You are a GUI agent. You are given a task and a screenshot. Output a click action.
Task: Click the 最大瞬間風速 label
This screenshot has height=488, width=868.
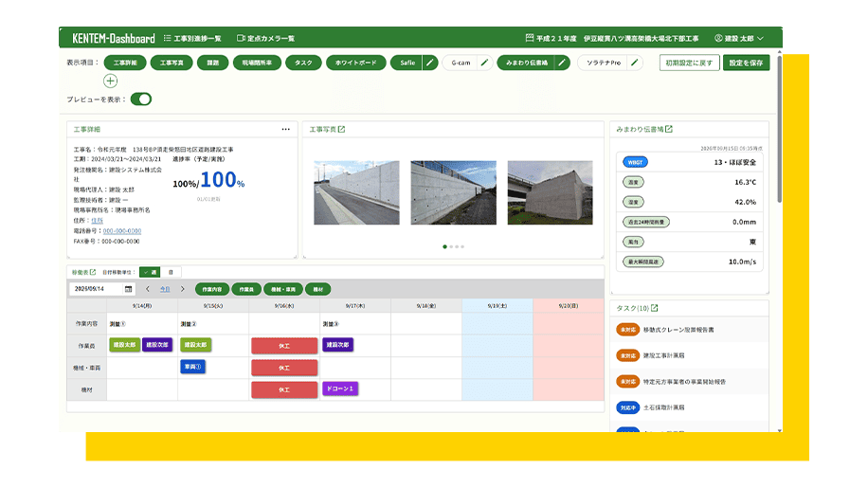642,262
